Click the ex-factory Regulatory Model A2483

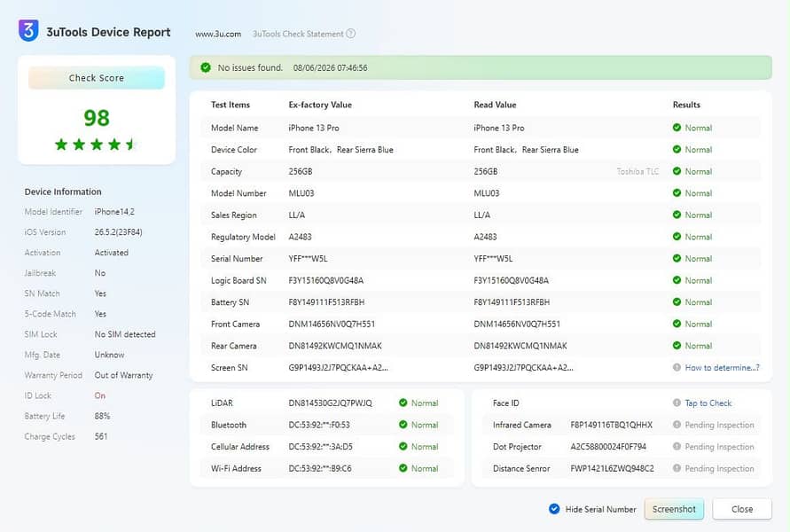pos(300,236)
